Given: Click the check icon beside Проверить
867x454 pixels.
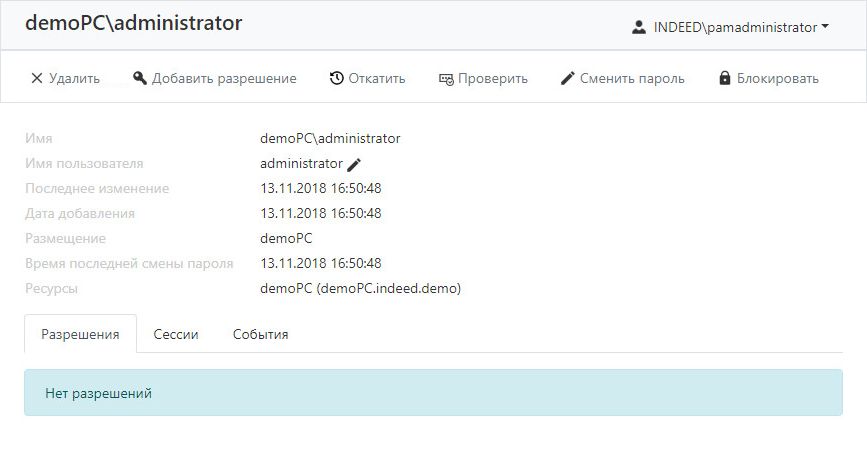Looking at the screenshot, I should [446, 80].
